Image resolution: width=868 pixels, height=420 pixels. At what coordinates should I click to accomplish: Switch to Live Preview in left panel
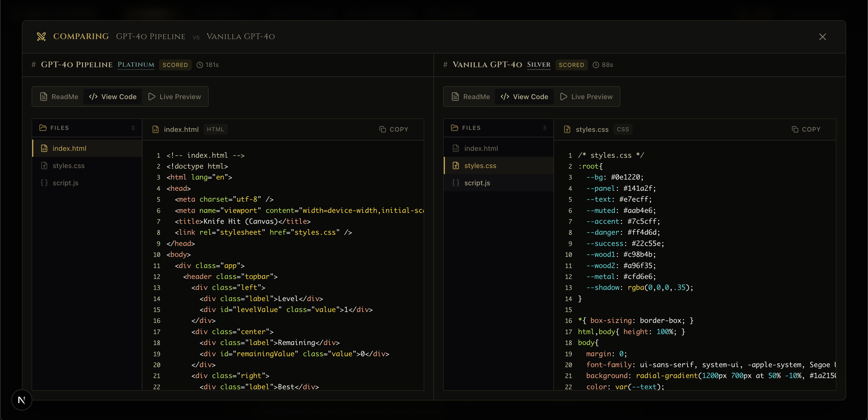click(x=175, y=97)
